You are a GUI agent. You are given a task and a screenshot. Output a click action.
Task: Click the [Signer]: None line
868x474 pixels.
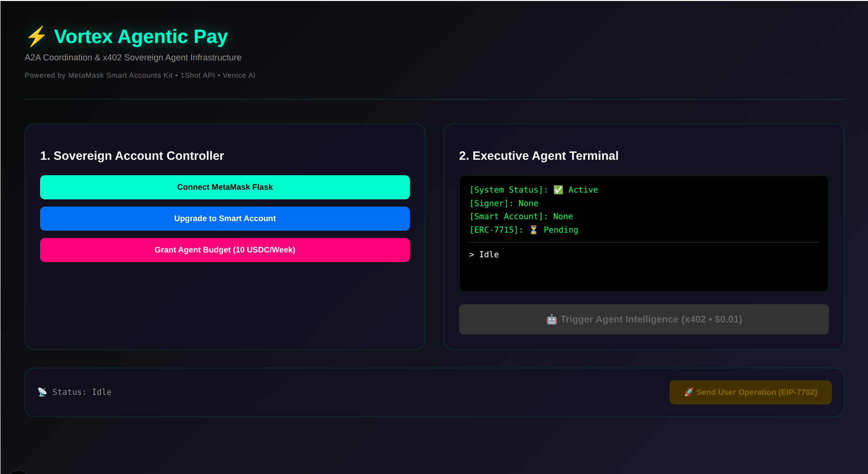504,203
